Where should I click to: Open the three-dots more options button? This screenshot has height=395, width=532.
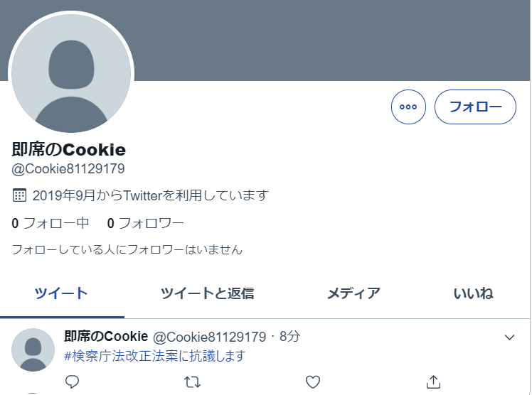click(408, 107)
